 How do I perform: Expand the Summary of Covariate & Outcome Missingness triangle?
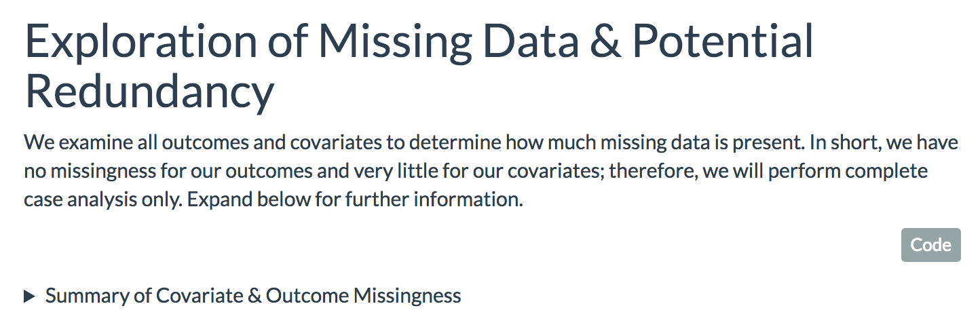pos(29,296)
